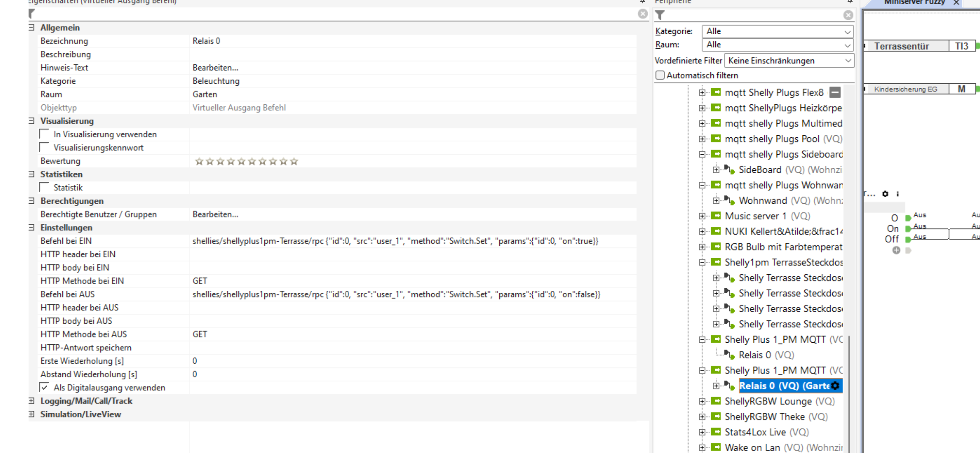Switch to the Miniserver Fuzzy tab
The height and width of the screenshot is (453, 980).
[x=914, y=2]
